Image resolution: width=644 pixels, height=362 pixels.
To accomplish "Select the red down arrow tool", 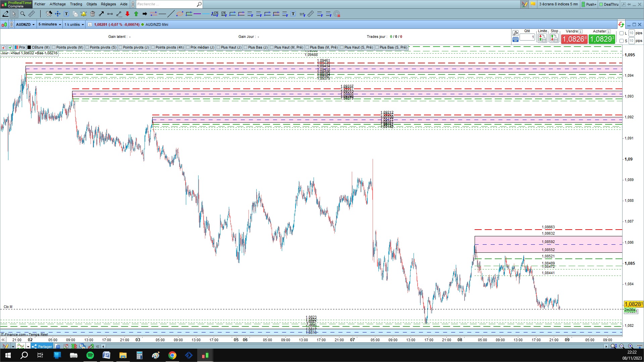I will [x=127, y=14].
